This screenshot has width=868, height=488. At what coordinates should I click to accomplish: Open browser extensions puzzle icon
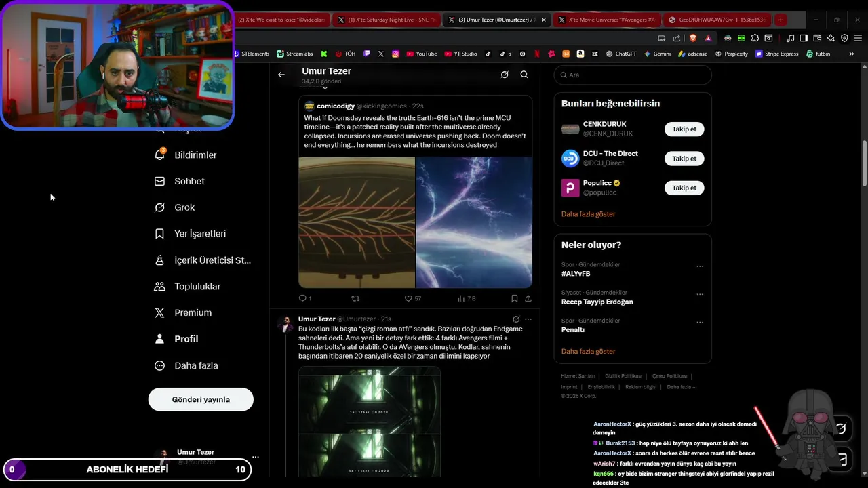point(755,38)
